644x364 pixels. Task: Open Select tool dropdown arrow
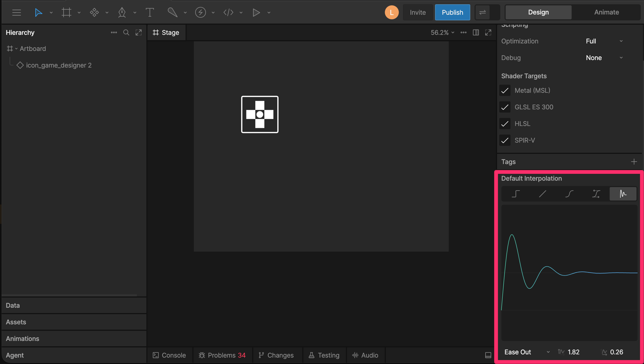point(51,13)
